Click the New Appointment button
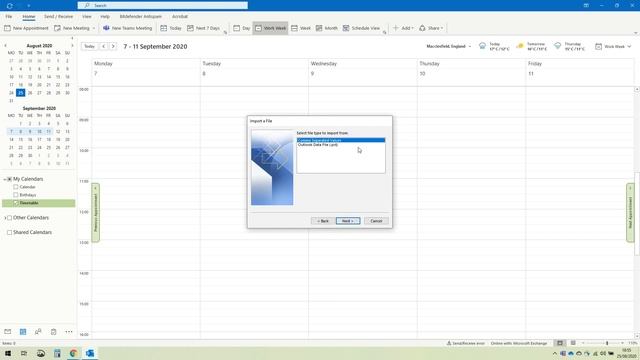The image size is (640, 360). click(x=26, y=28)
